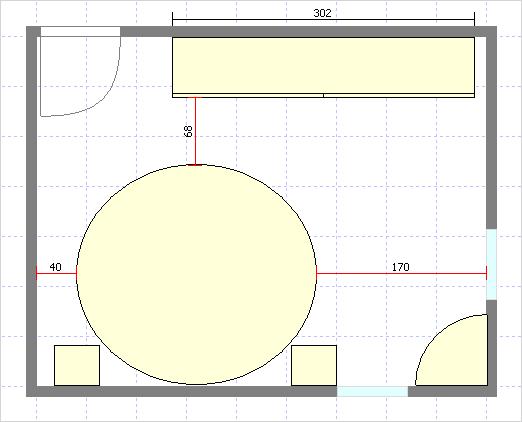The image size is (522, 422).
Task: Click the square stool right of the oval
Action: tap(314, 365)
